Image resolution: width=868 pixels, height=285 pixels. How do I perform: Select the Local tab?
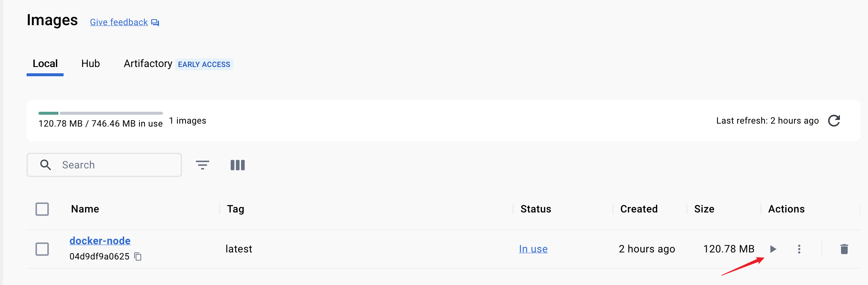45,64
